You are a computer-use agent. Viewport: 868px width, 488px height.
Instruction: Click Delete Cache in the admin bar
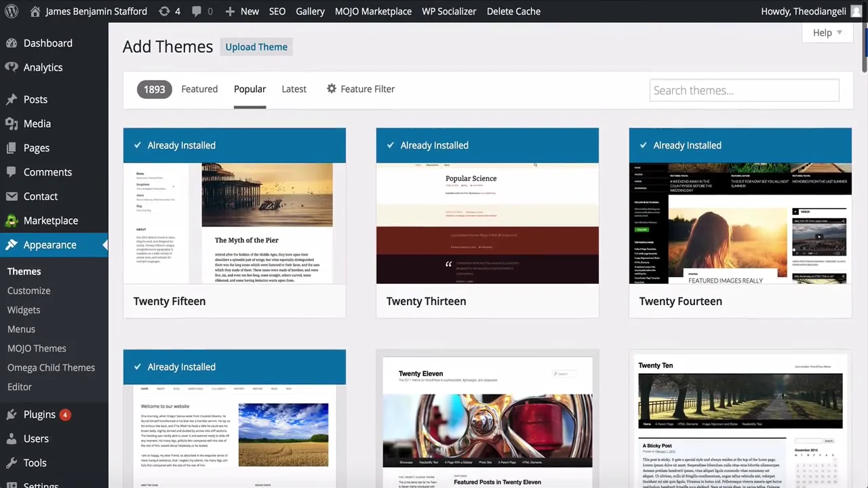tap(513, 11)
